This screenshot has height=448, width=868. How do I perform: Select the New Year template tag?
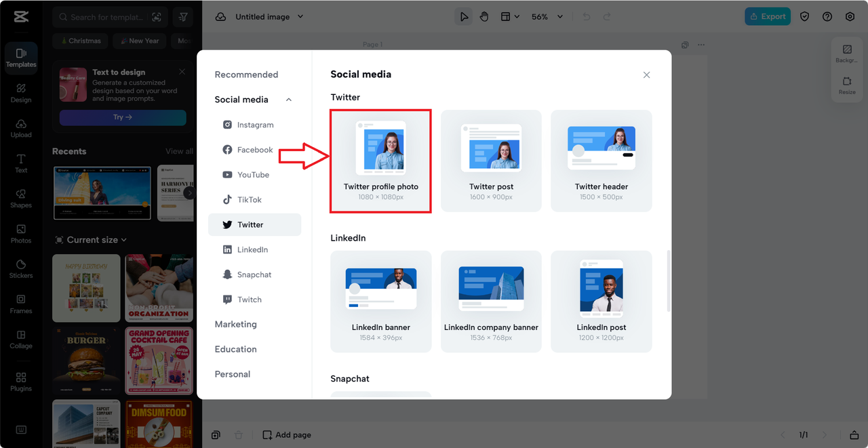[x=139, y=41]
